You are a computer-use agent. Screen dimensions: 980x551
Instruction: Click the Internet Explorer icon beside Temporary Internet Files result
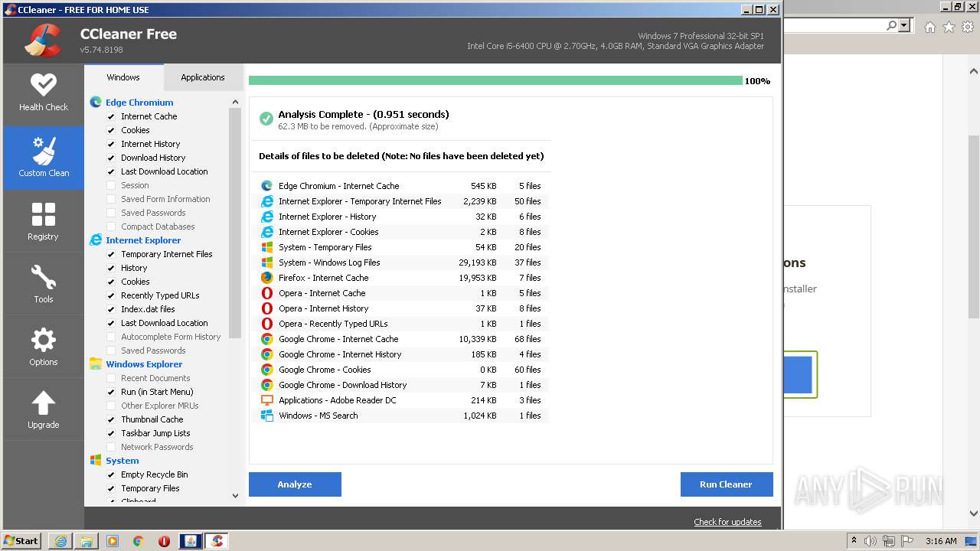[267, 201]
